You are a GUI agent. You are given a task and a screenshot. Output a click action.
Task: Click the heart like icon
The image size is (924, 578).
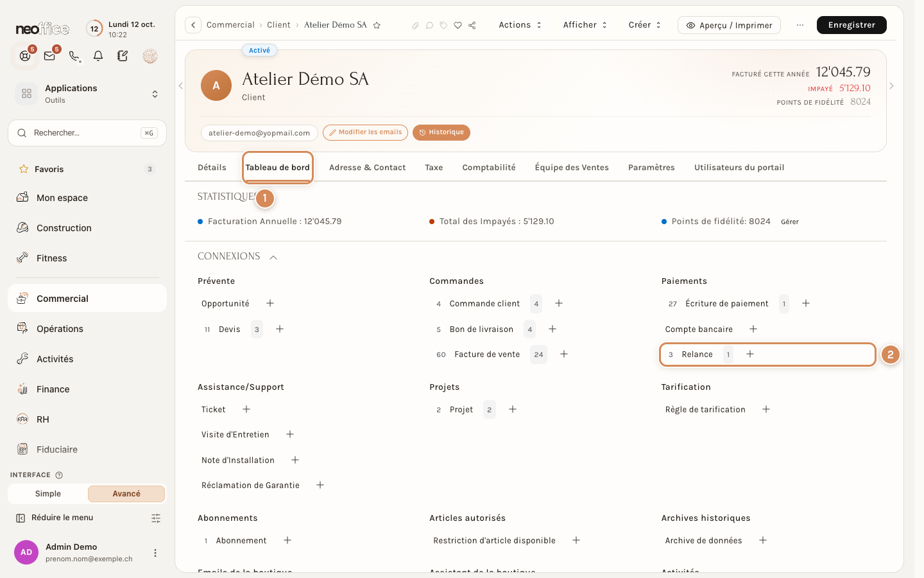(458, 26)
